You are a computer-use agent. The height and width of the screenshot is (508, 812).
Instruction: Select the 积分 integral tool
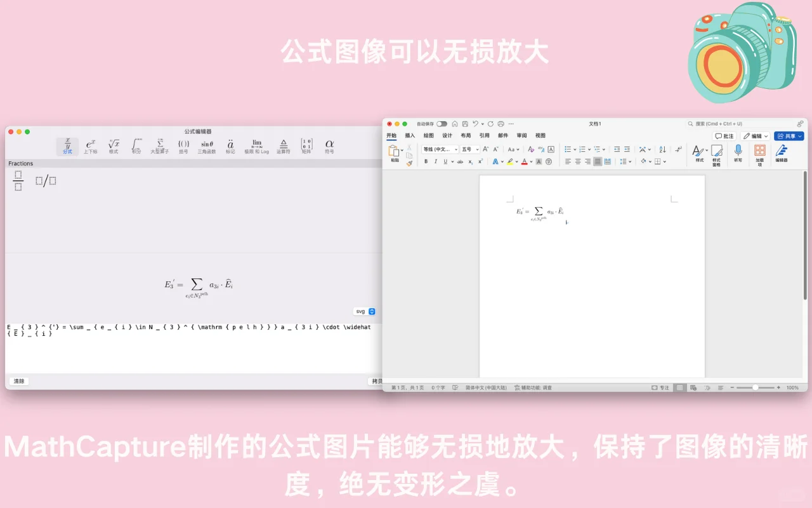click(136, 145)
